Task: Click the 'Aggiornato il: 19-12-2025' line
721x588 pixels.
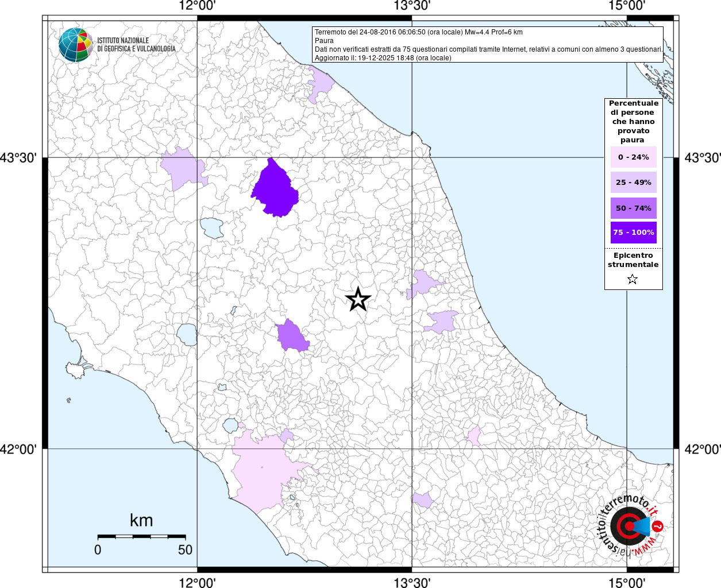Action: coord(383,58)
